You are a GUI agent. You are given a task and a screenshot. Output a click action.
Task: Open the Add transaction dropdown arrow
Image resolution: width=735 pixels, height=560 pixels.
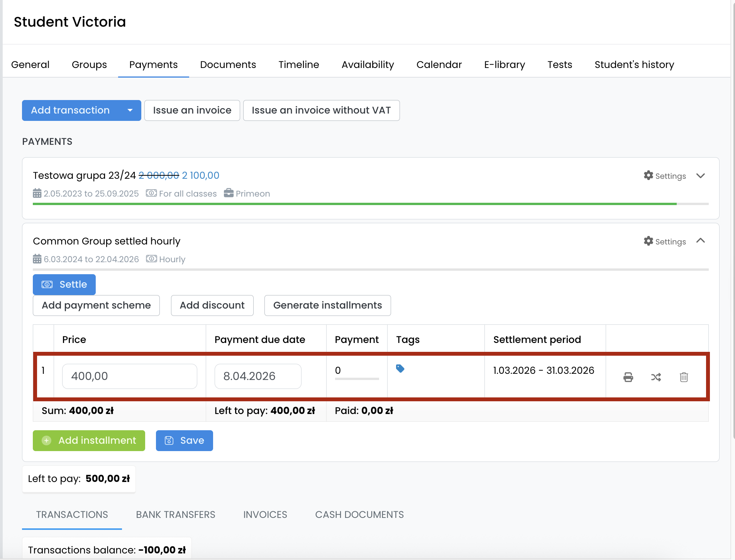click(x=130, y=110)
